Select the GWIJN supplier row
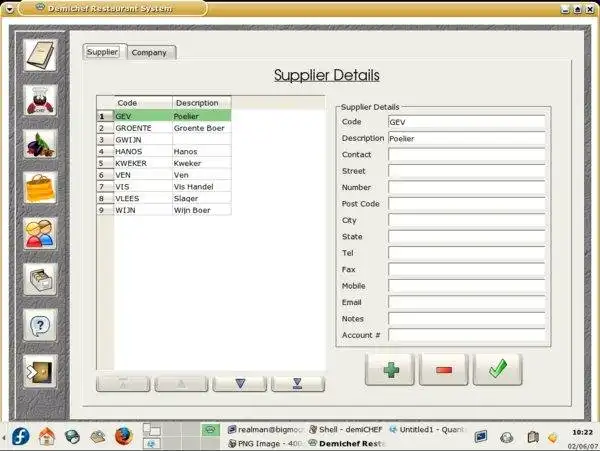This screenshot has height=451, width=600. click(x=164, y=140)
